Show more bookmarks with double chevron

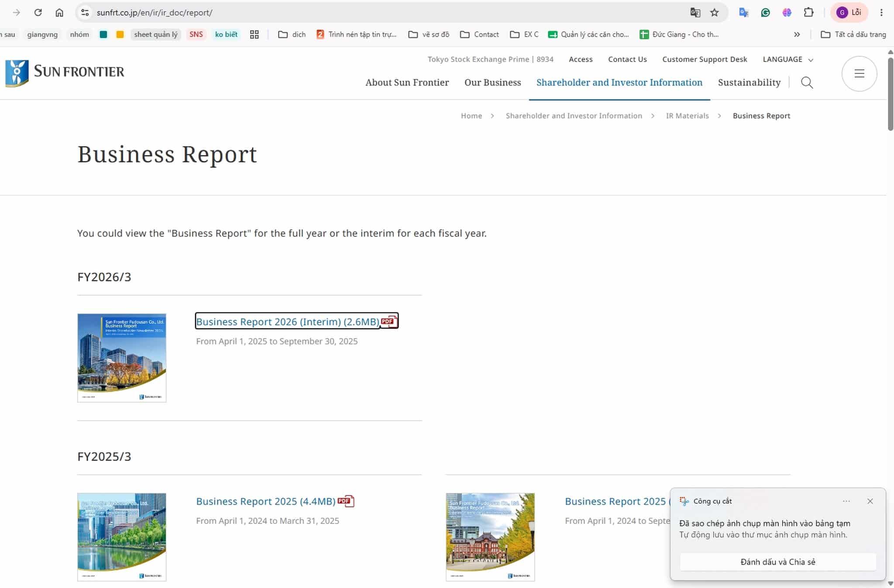(797, 34)
